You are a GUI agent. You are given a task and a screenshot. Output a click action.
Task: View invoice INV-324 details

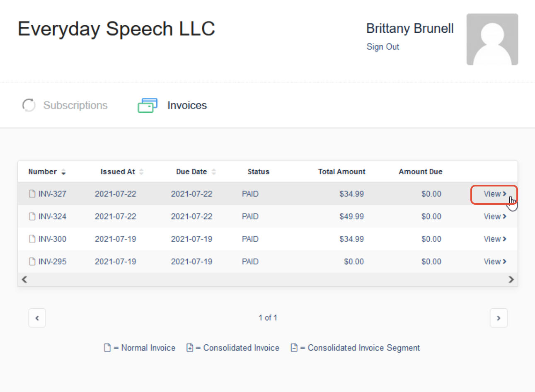point(495,216)
